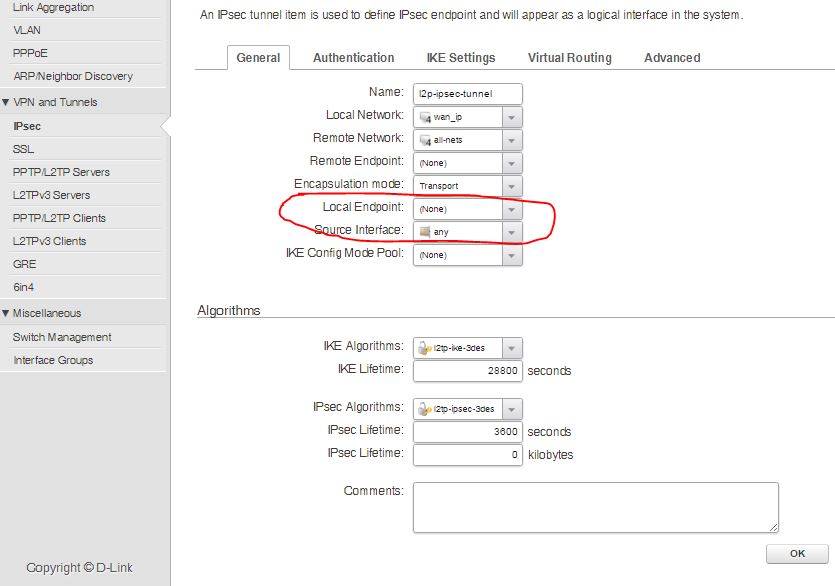This screenshot has width=835, height=586.
Task: Open PPTP/L2TP Clients in sidebar
Action: pos(59,218)
